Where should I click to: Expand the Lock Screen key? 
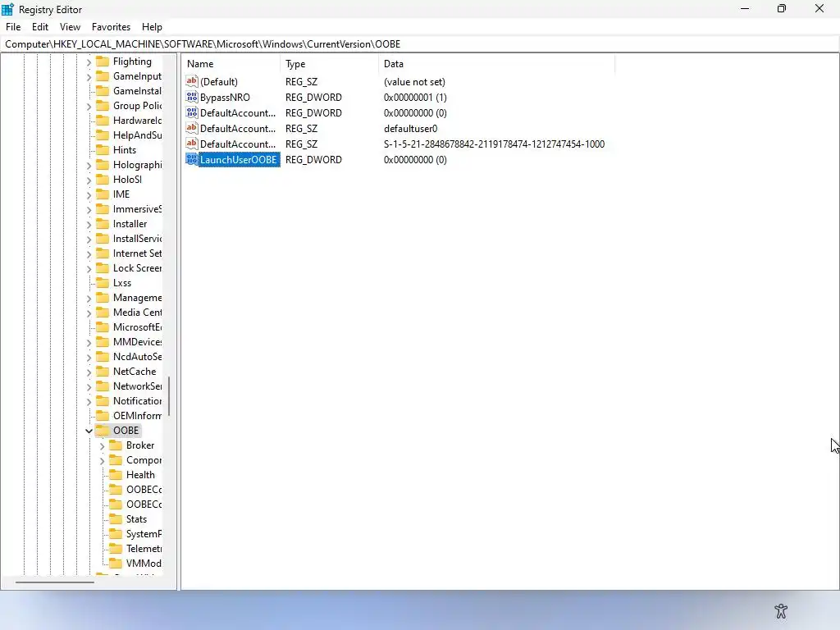click(x=89, y=269)
